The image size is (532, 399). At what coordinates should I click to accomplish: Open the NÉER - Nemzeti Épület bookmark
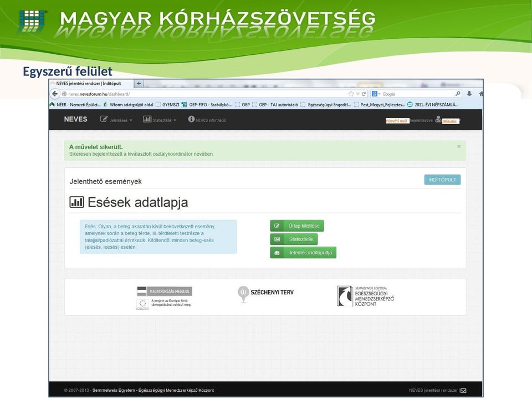75,105
